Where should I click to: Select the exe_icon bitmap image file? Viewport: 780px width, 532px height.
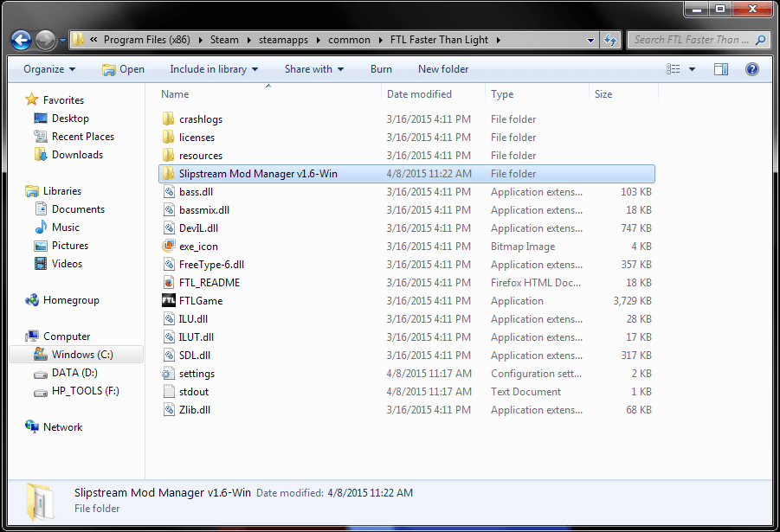(198, 247)
